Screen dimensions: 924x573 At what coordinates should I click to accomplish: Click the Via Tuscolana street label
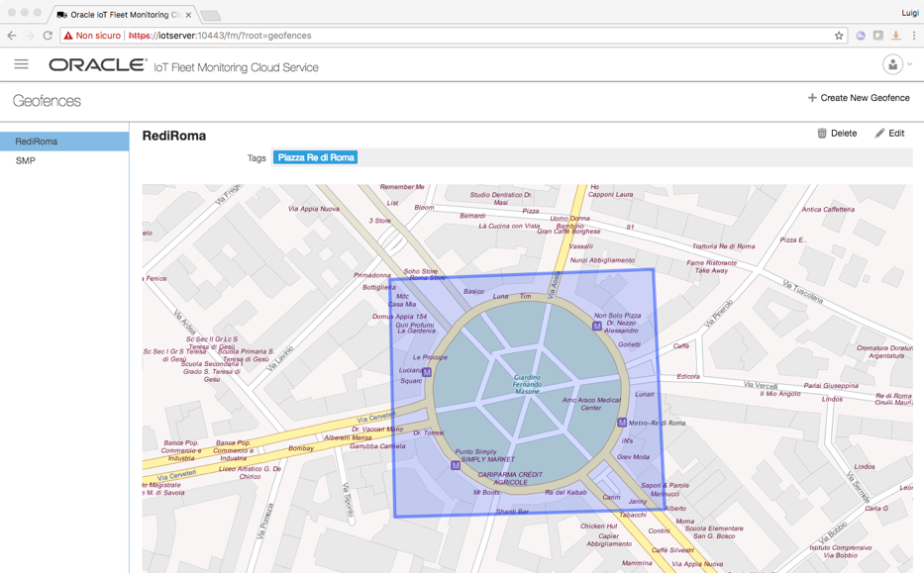click(802, 292)
